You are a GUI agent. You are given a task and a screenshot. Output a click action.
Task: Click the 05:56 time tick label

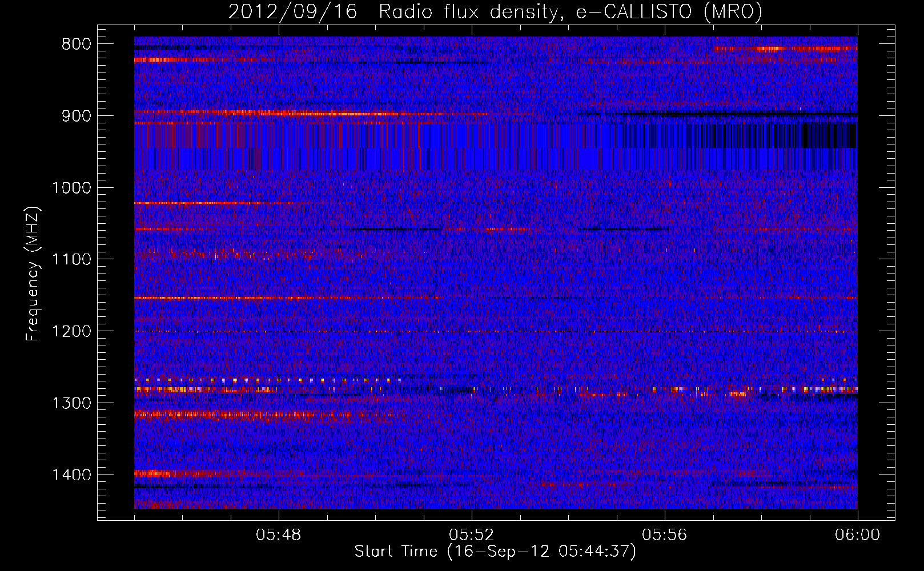[664, 535]
